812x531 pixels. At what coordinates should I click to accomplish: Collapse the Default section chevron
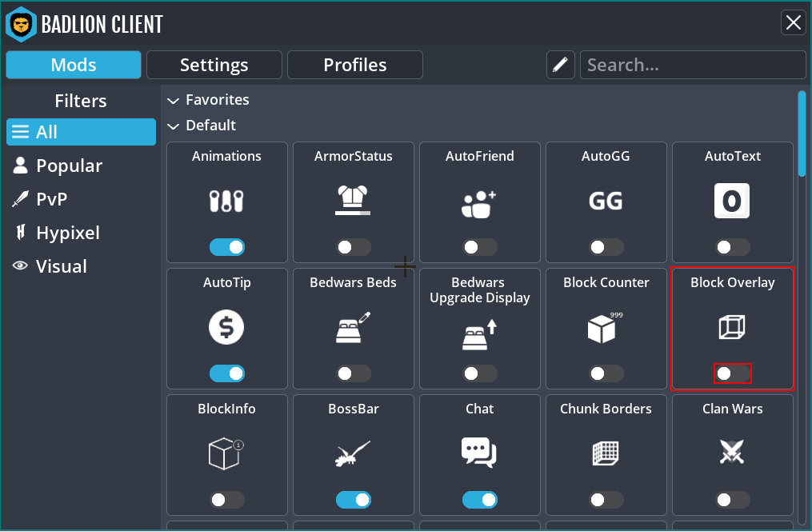[173, 126]
